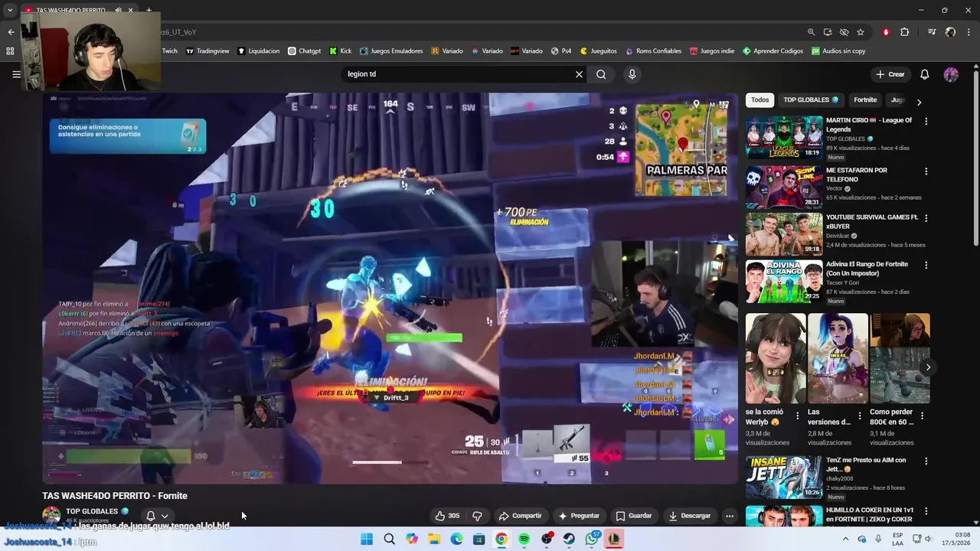Open options for ME ESTAFARON POR TELEFONO

point(926,171)
